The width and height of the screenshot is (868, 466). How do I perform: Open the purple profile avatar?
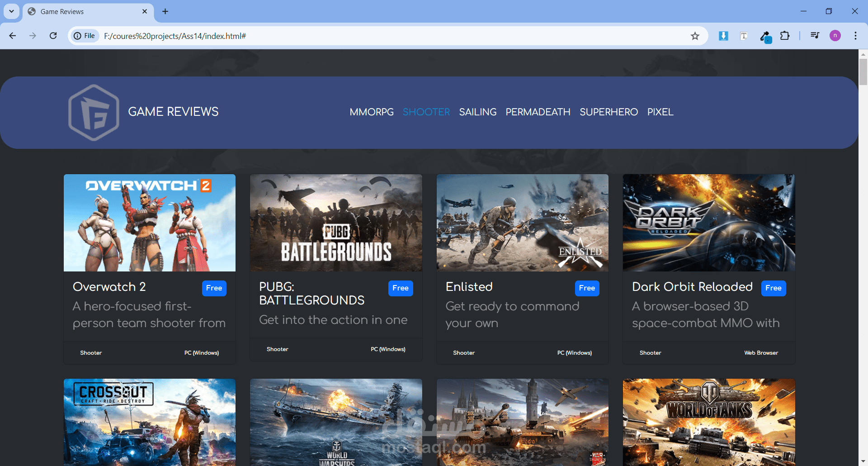835,36
